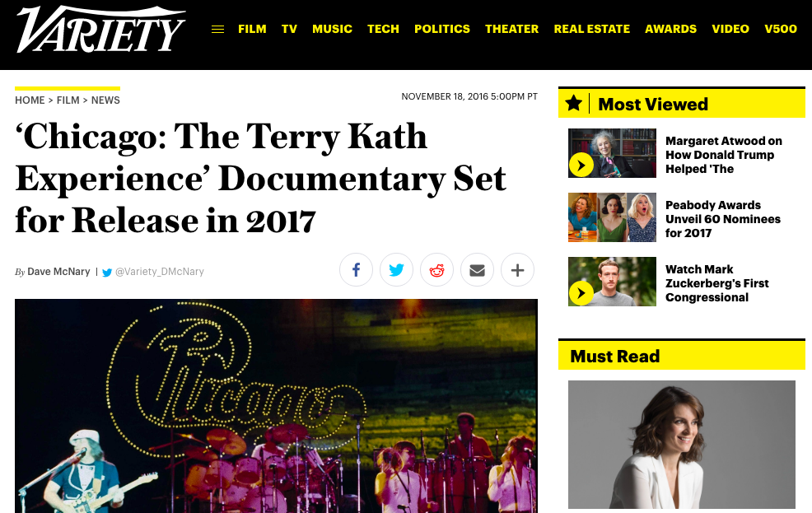Screen dimensions: 812x513
Task: Open the Film navigation menu item
Action: pos(252,29)
